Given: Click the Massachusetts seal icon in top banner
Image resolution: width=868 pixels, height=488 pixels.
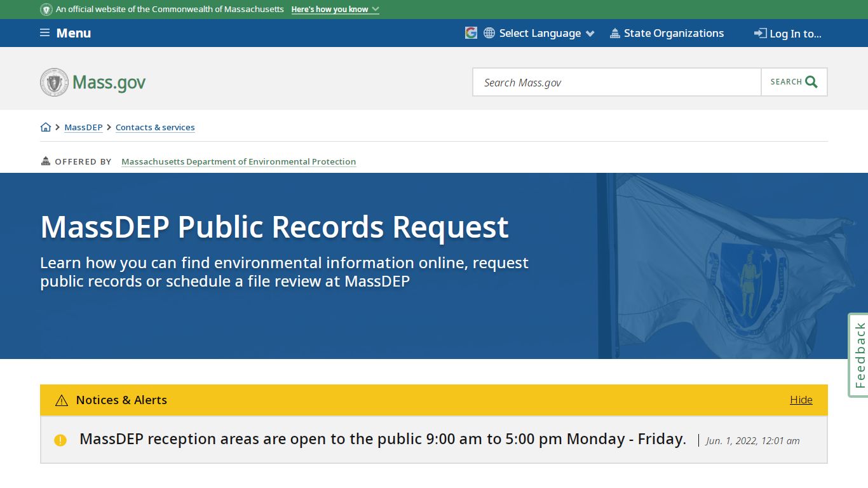Looking at the screenshot, I should coord(46,10).
